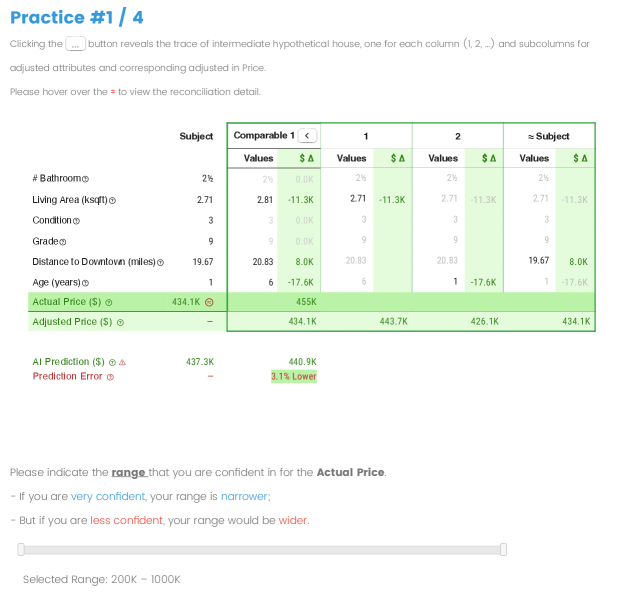Click the Age (years) info icon

(83, 282)
